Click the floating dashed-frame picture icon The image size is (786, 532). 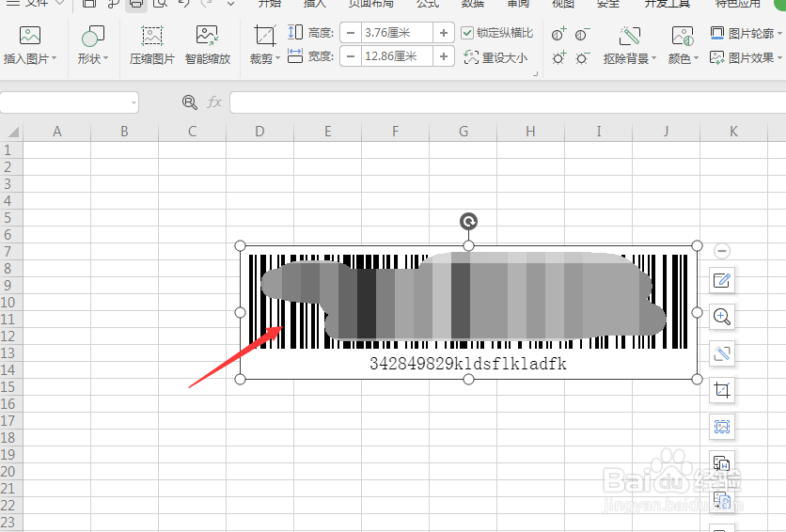tap(722, 427)
